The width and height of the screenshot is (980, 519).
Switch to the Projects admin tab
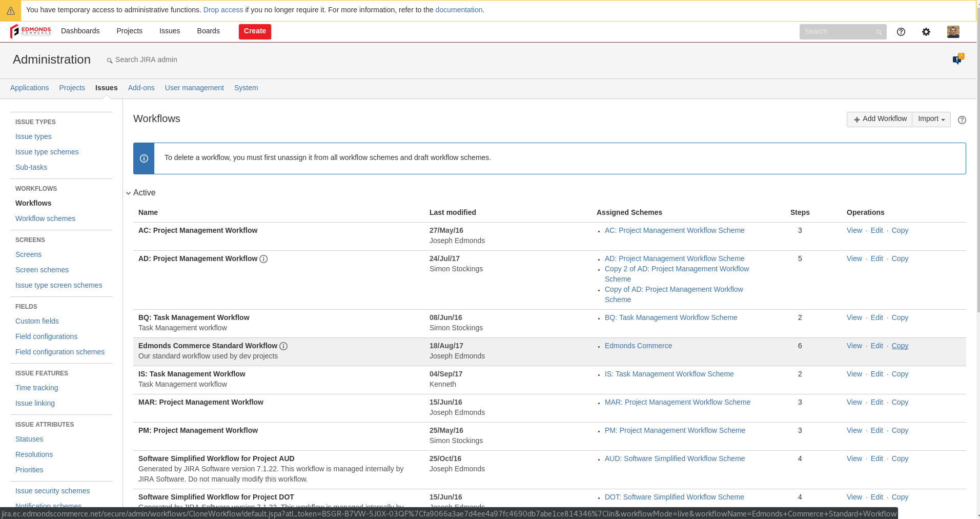[72, 88]
